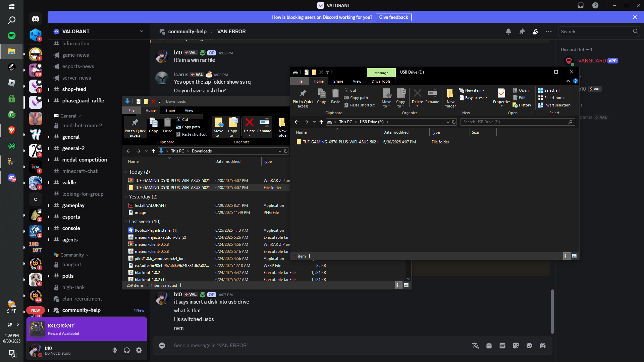Click the translate icon in message bar
The width and height of the screenshot is (644, 362).
click(476, 346)
